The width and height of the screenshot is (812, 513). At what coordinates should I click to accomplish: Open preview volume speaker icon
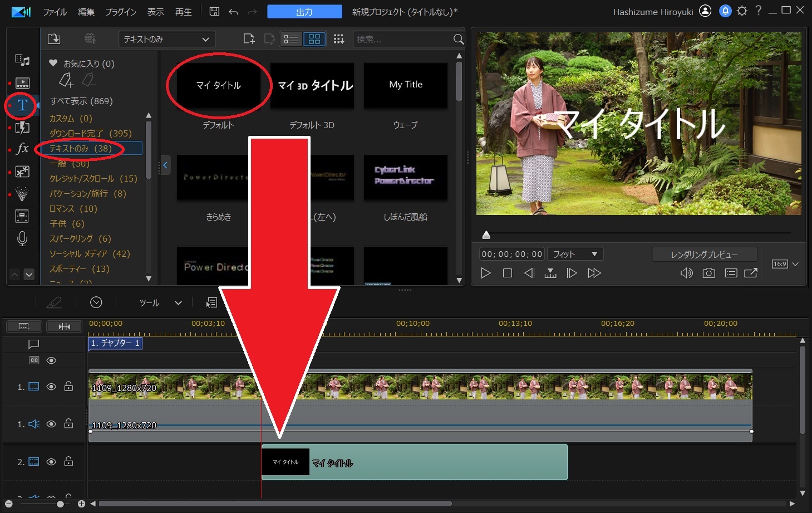pos(686,273)
